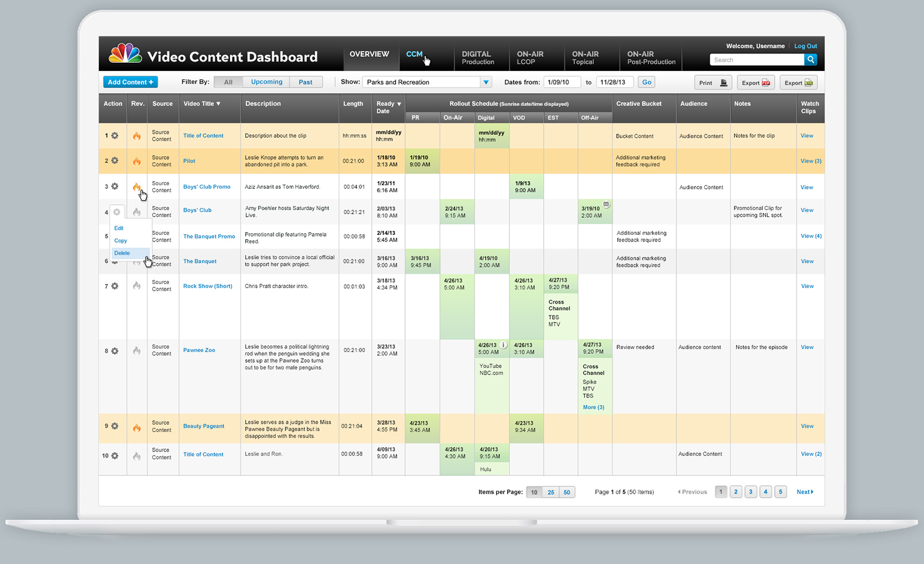This screenshot has width=924, height=564.
Task: Open the Show dropdown for Parks and Recreation
Action: click(x=486, y=82)
